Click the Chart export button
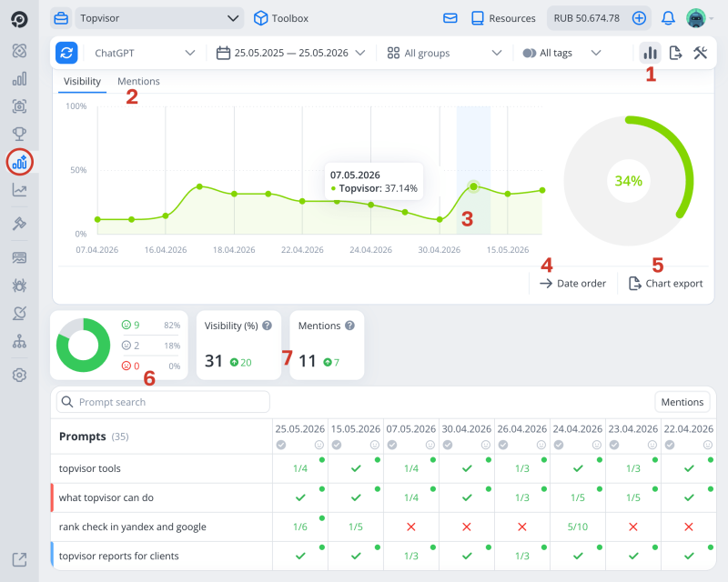Viewport: 728px width, 582px height. (x=665, y=283)
